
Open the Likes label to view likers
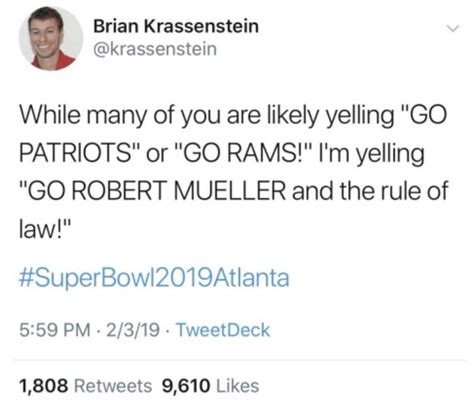pos(238,386)
